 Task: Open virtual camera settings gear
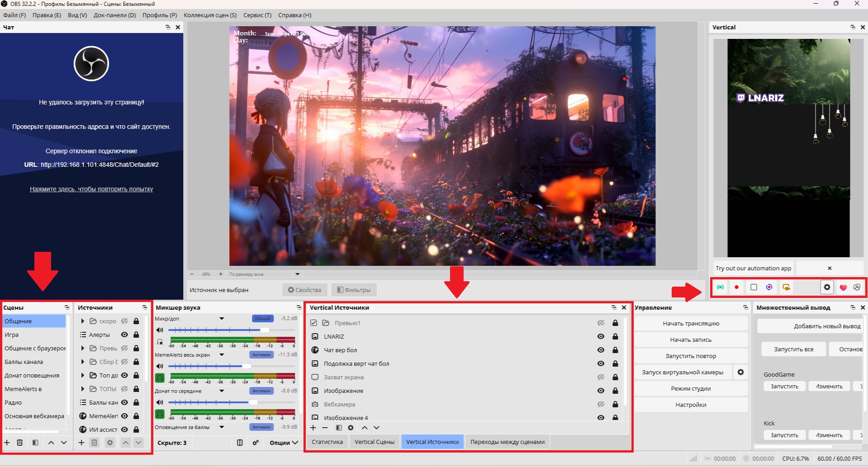(x=740, y=372)
